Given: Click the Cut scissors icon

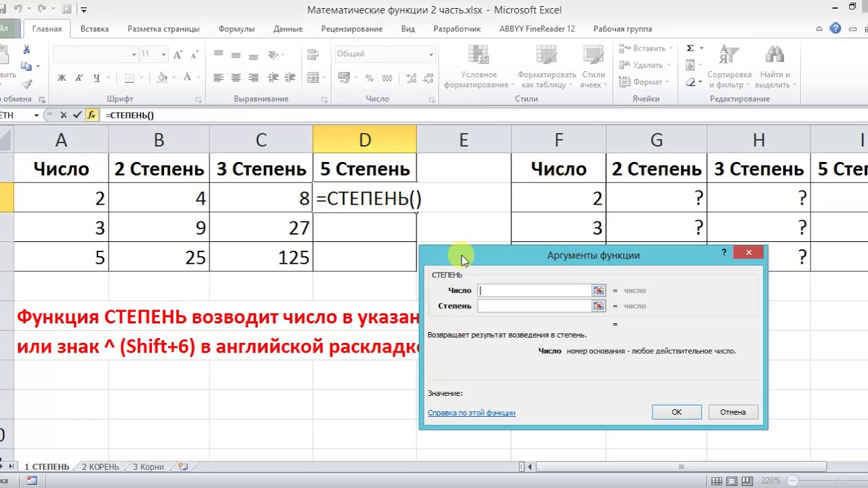Looking at the screenshot, I should (x=26, y=49).
